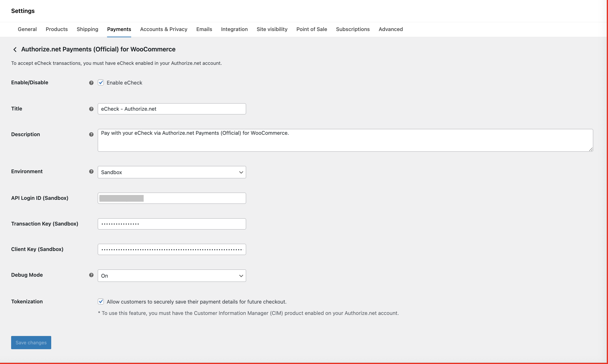Screen dimensions: 608x364
Task: Open the Advanced settings tab
Action: pyautogui.click(x=391, y=29)
